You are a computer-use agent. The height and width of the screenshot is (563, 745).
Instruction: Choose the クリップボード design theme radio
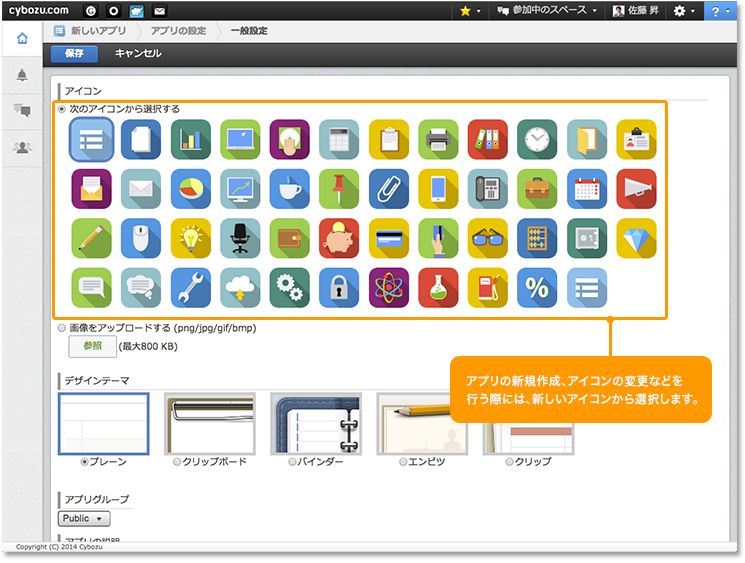(177, 462)
